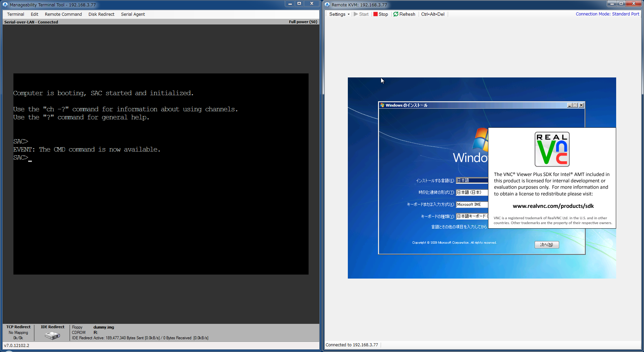Close the Windows install dialog
The height and width of the screenshot is (352, 644).
(x=581, y=105)
